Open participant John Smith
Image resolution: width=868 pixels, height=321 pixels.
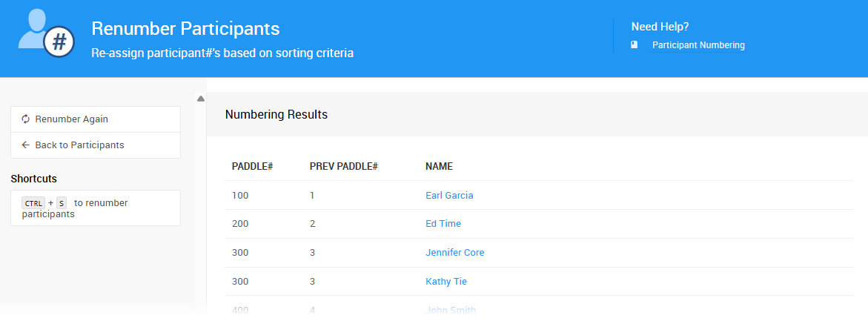tap(451, 311)
